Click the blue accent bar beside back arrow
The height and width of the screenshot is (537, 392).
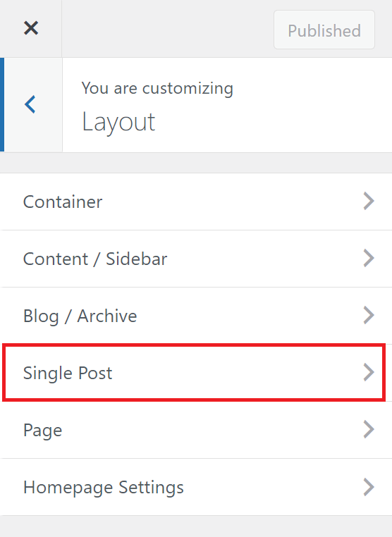[2, 104]
